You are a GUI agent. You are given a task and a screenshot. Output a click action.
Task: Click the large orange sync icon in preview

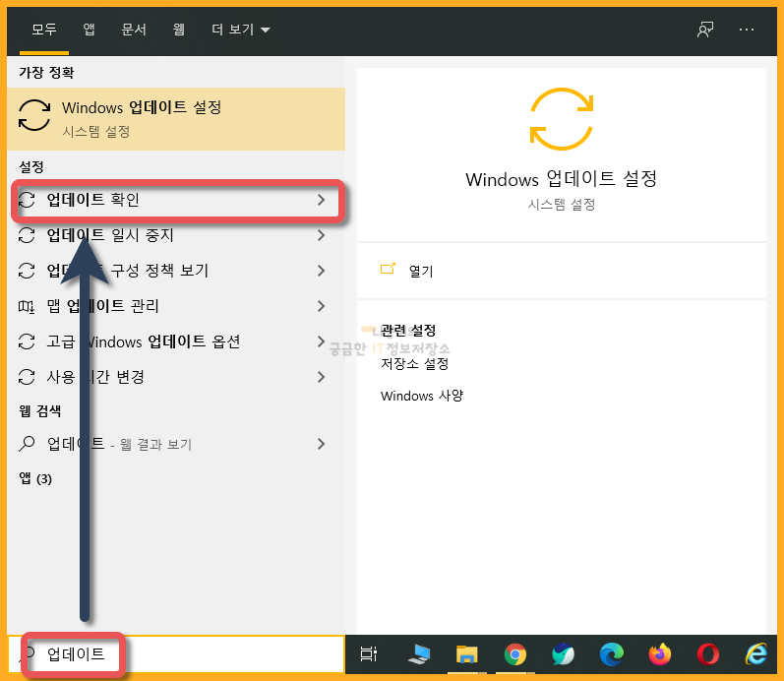562,119
